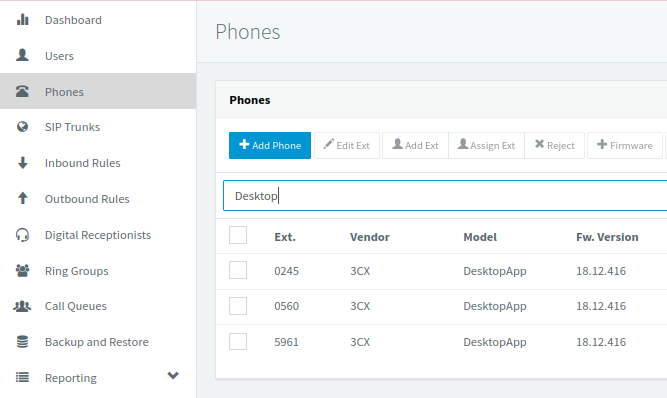This screenshot has width=667, height=398.
Task: Tick checkbox for extension 0560
Action: (x=238, y=306)
